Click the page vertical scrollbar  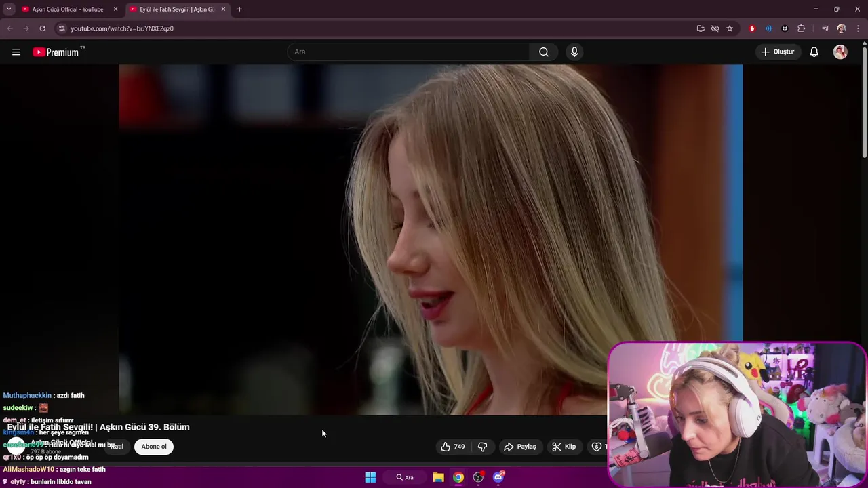(864, 102)
